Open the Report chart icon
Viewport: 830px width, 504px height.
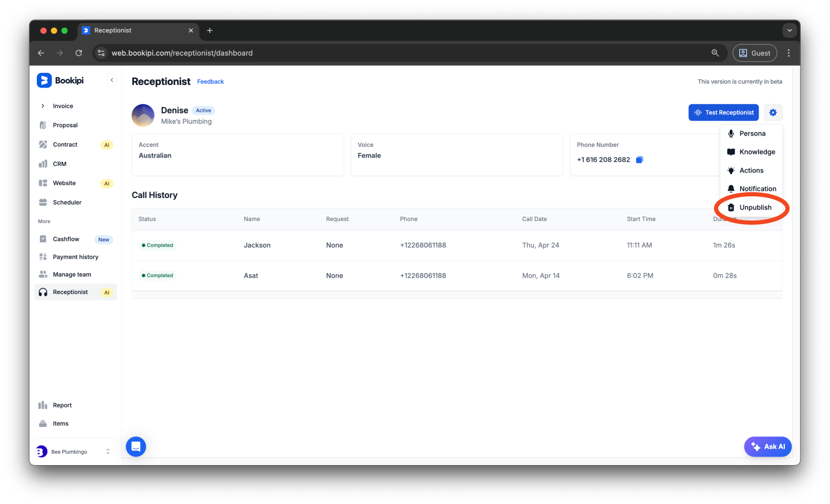(x=43, y=405)
